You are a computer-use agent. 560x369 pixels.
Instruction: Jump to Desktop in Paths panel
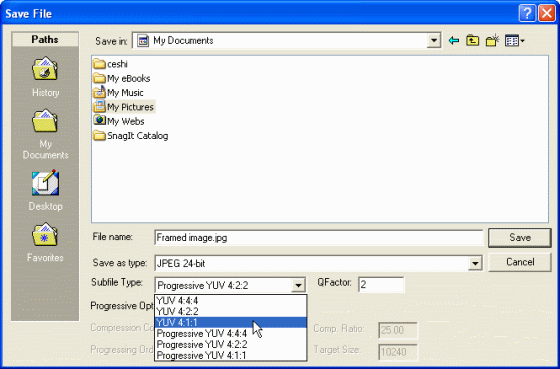[x=45, y=190]
